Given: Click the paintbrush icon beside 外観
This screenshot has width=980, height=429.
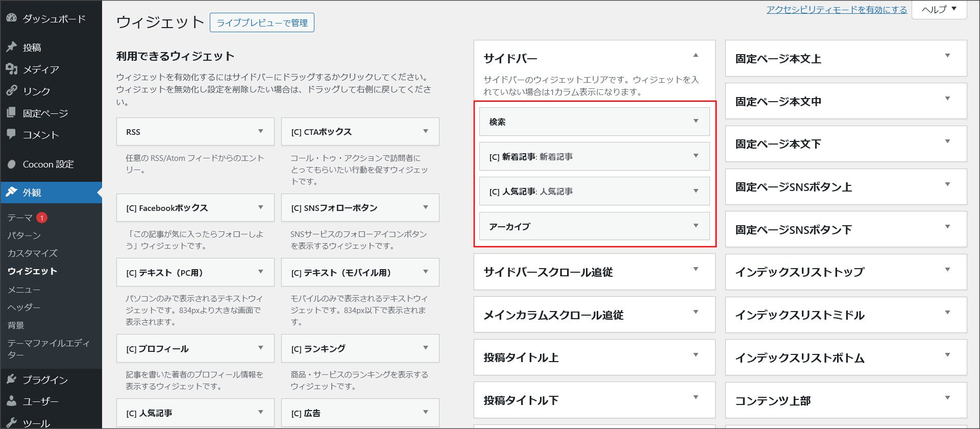Looking at the screenshot, I should pos(11,192).
